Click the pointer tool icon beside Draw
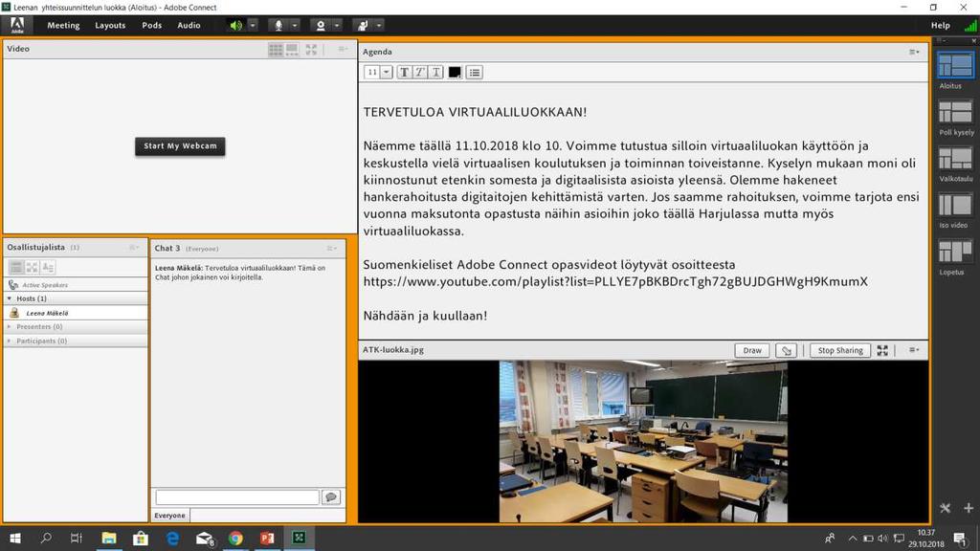980x551 pixels. [787, 350]
